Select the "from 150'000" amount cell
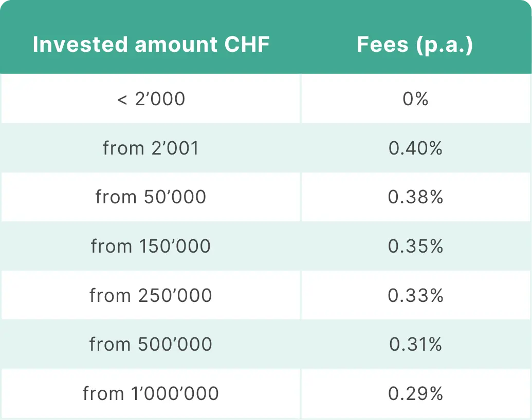 pyautogui.click(x=151, y=246)
